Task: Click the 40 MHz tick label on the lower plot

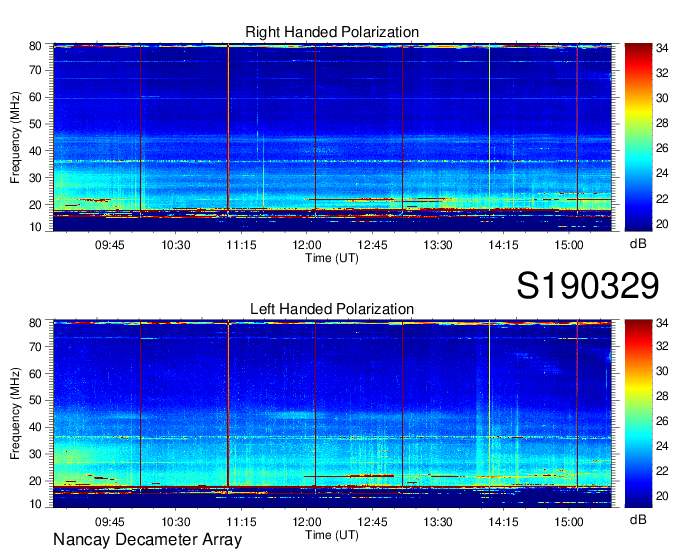Action: pyautogui.click(x=35, y=427)
